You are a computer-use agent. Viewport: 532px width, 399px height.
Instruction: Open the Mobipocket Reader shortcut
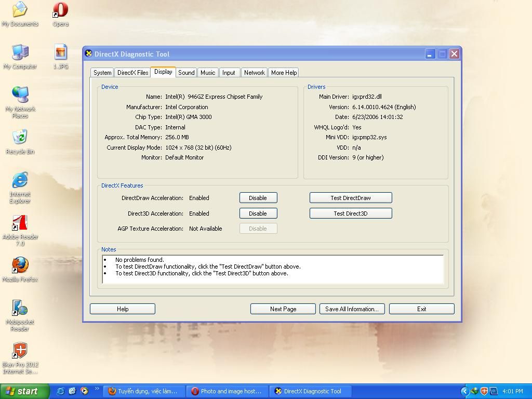(20, 315)
